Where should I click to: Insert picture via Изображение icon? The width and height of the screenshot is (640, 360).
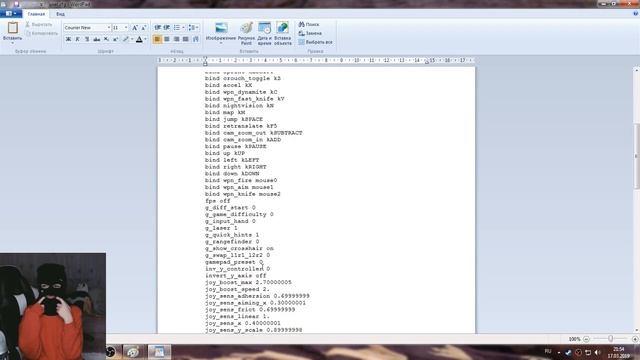[x=221, y=28]
